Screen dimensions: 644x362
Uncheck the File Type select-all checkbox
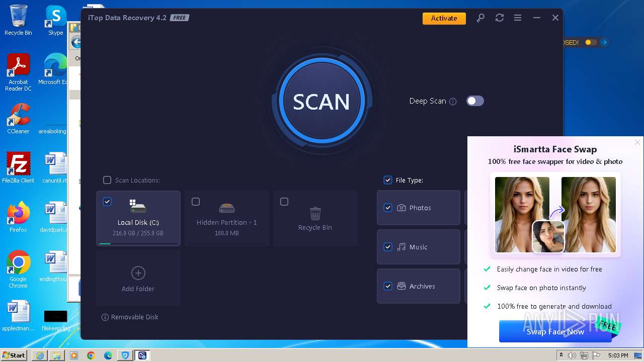(387, 180)
